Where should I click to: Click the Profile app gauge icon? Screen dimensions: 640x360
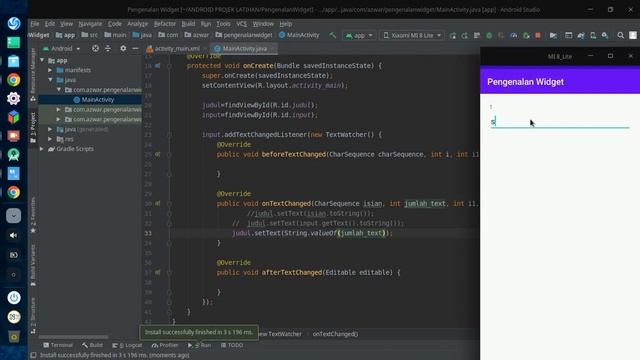click(513, 36)
